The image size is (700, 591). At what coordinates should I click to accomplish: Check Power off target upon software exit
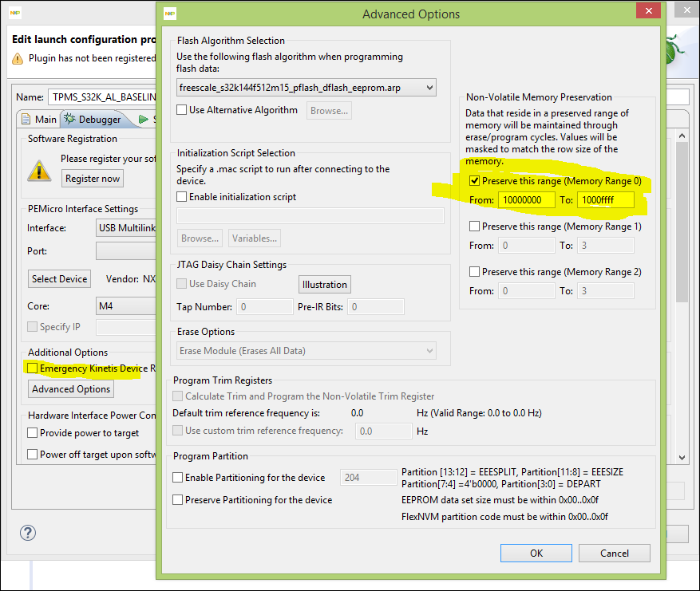pos(32,454)
